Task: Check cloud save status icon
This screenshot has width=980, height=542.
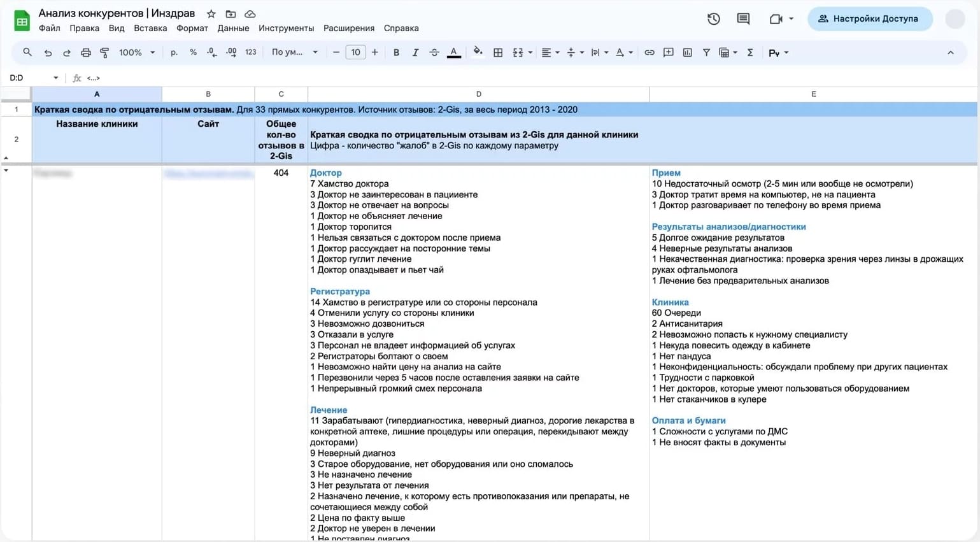Action: [250, 14]
